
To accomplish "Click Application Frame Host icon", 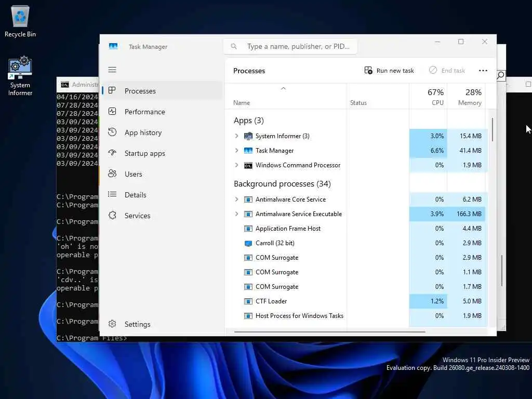I will click(248, 229).
